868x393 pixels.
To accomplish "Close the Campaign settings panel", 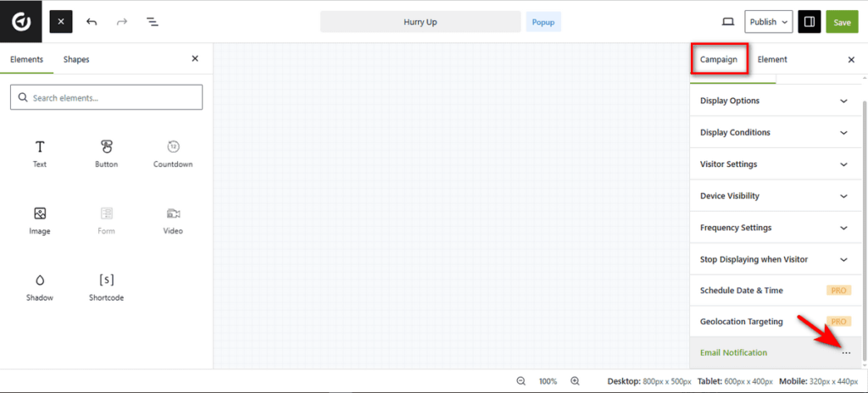I will tap(851, 60).
